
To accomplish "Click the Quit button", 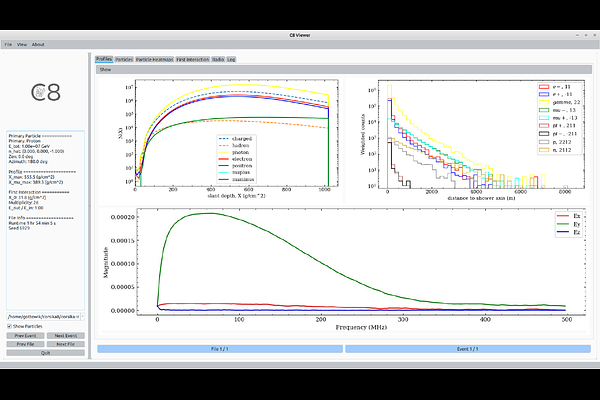I will [45, 353].
